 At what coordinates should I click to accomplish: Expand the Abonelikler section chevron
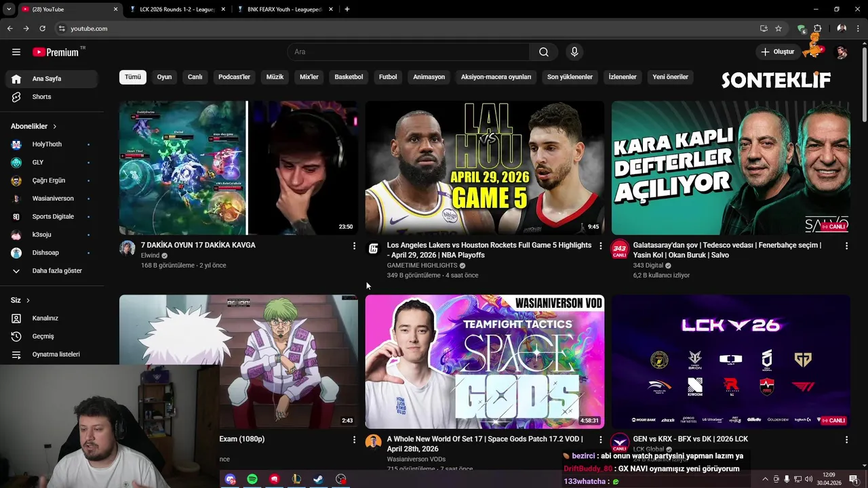tap(55, 127)
